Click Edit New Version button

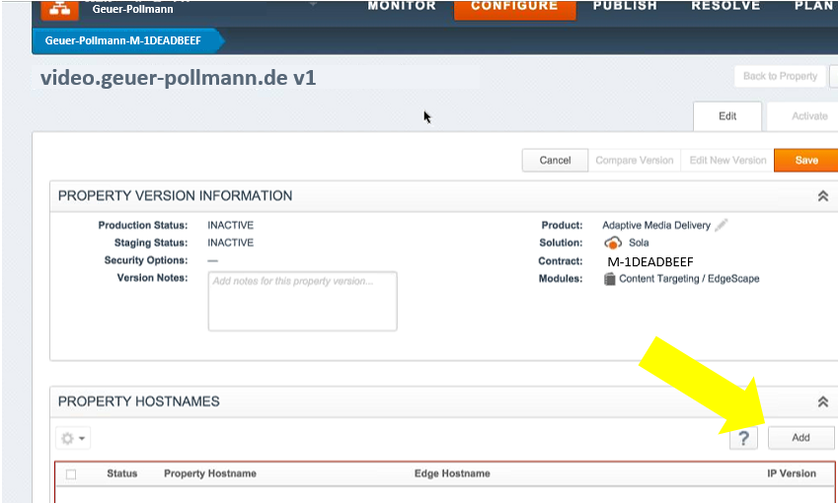[727, 160]
